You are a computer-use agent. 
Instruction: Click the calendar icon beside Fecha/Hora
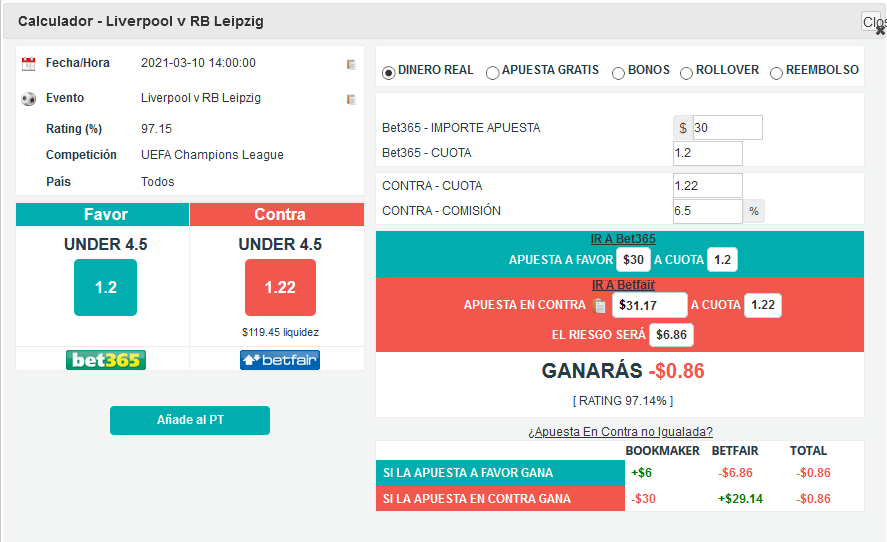click(x=28, y=64)
